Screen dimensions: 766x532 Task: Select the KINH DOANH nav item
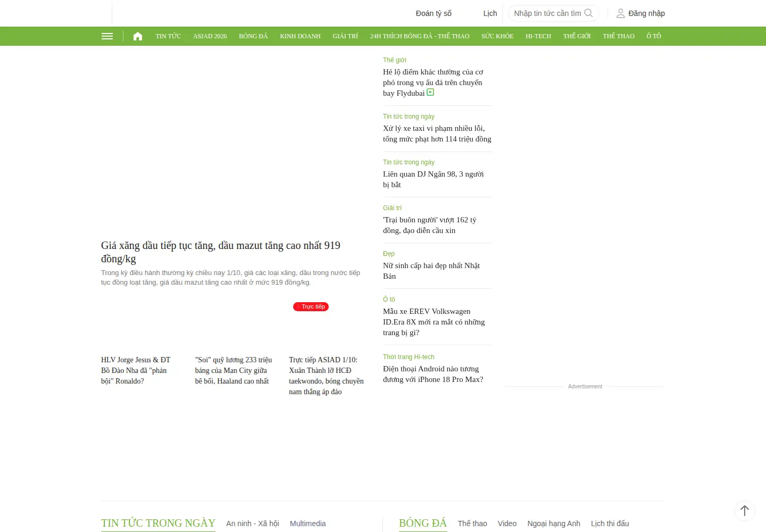tap(301, 36)
